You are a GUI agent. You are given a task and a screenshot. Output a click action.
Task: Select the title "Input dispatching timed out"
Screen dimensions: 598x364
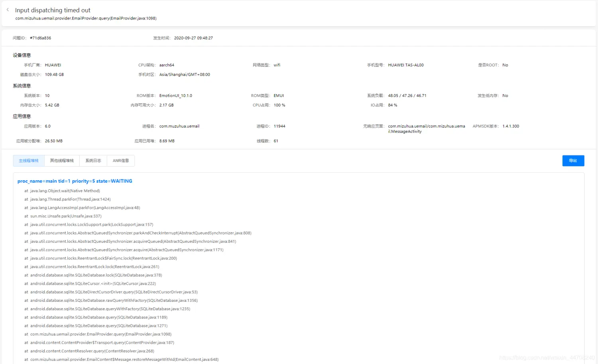[53, 10]
